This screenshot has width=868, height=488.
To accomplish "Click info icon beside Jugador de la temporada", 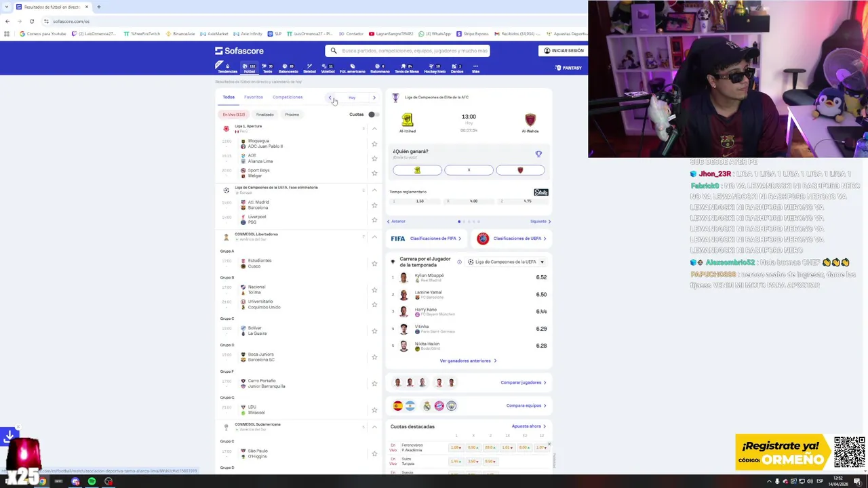I will pos(459,262).
